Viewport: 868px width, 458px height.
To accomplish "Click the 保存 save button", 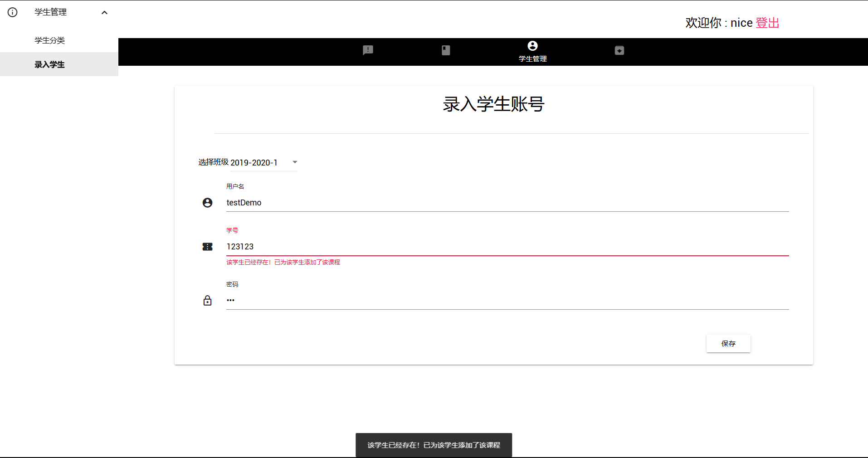I will click(x=728, y=344).
